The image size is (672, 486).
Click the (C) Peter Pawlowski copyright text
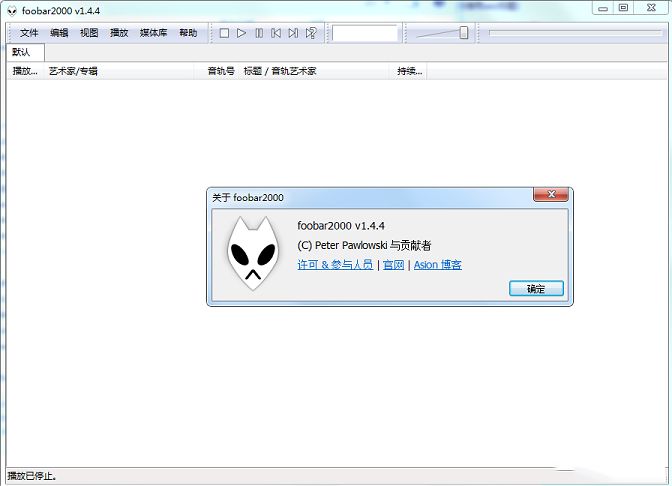[x=364, y=246]
